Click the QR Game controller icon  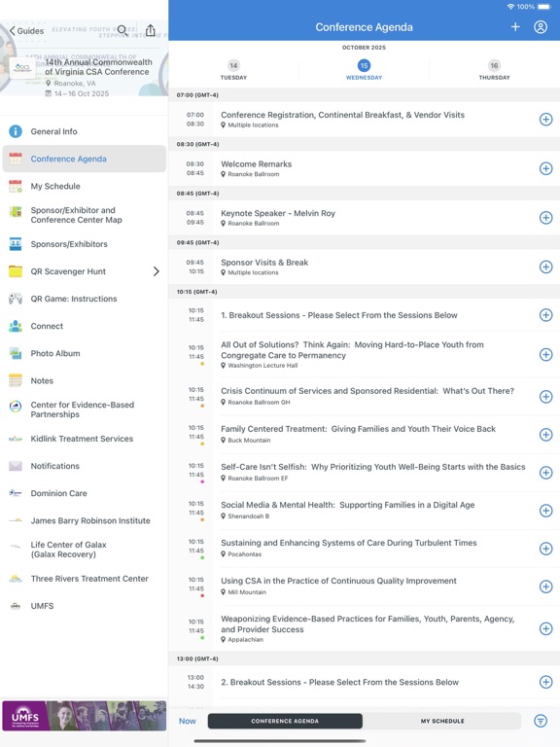tap(16, 299)
